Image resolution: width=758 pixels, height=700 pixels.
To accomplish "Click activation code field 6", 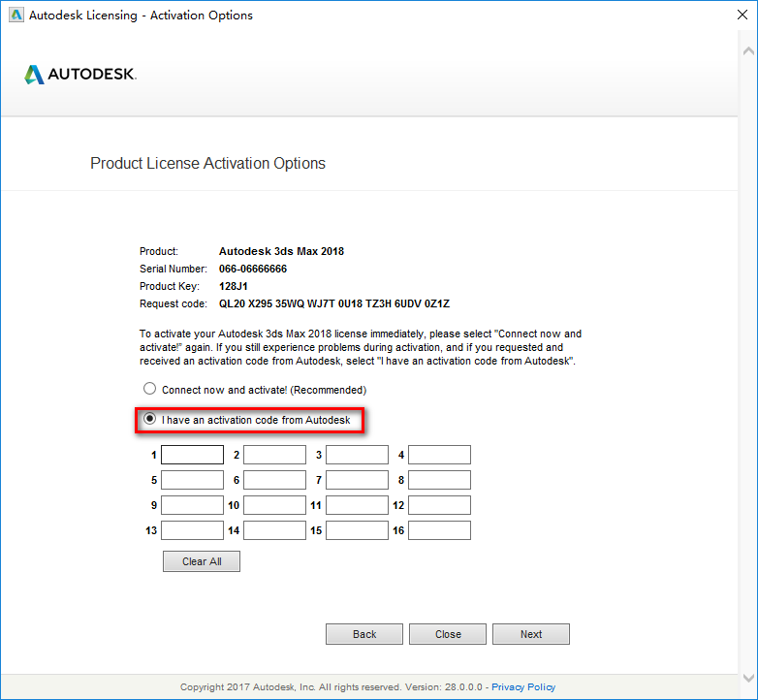I will click(274, 480).
